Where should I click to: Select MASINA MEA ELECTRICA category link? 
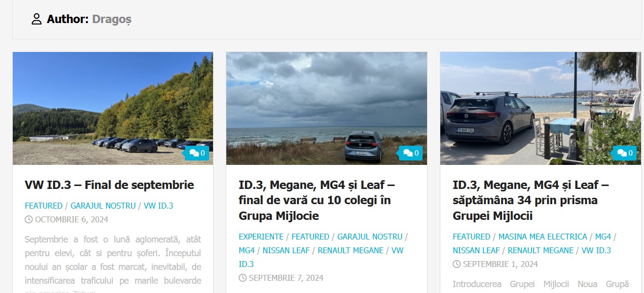pos(543,237)
